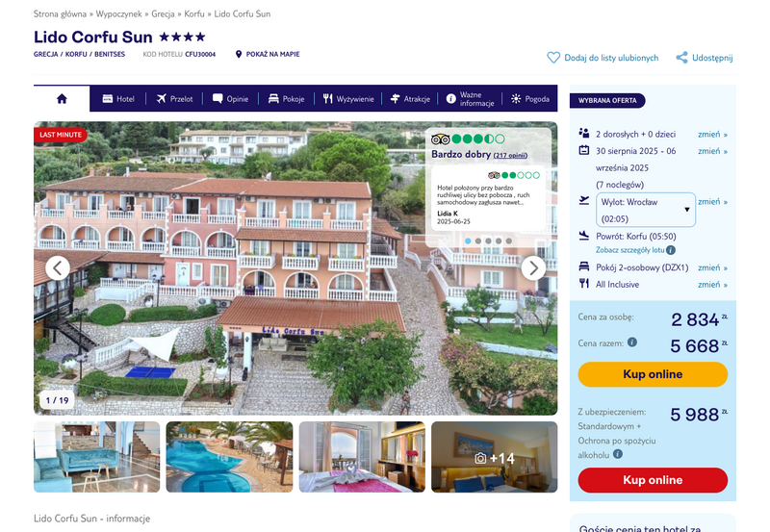Switch to the Opinie tab

pyautogui.click(x=230, y=99)
